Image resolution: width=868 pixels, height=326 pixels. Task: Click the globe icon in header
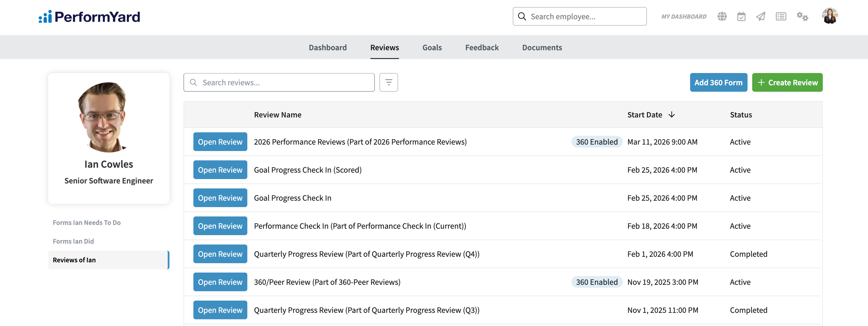click(722, 17)
